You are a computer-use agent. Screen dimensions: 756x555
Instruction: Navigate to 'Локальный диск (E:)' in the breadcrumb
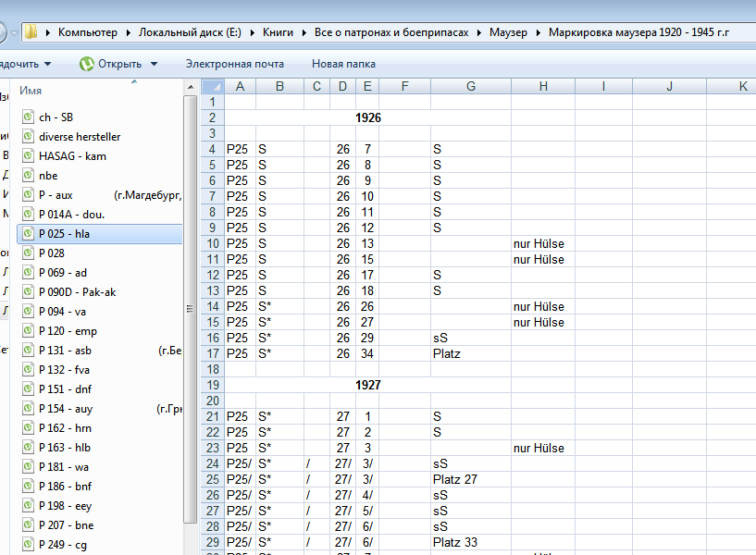[x=190, y=33]
